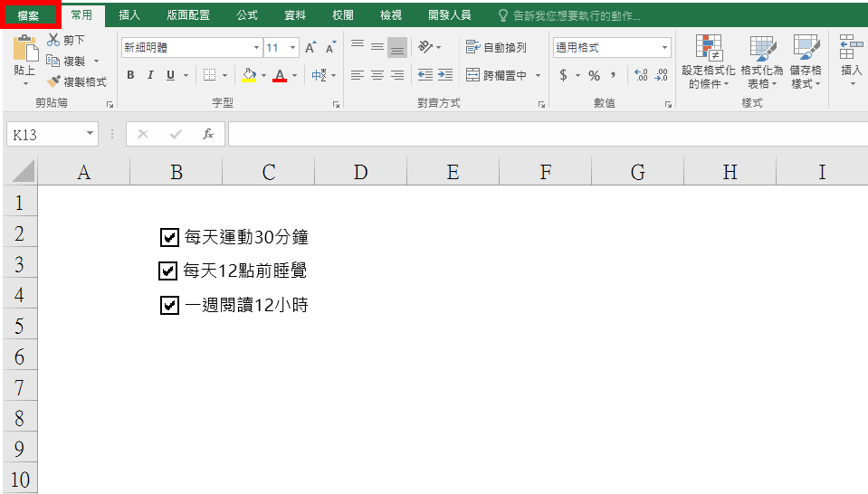Uncheck the 每天運動30分鐘 checkbox
Viewport: 868px width, 494px height.
coord(168,237)
